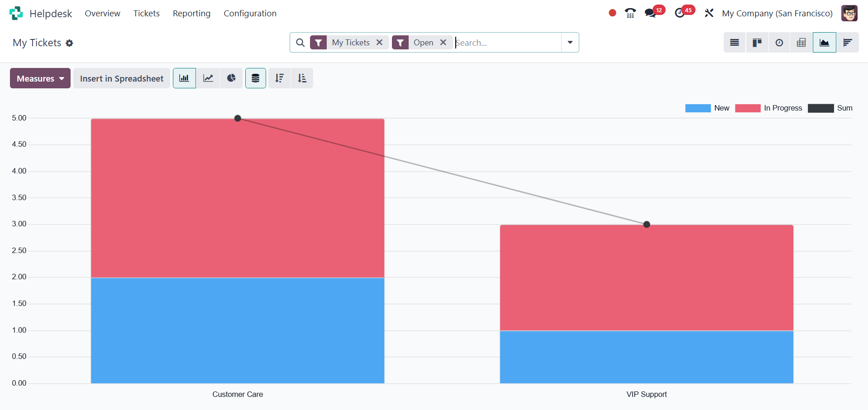Screen dimensions: 868x410
Task: Switch to the list view
Action: coord(734,43)
